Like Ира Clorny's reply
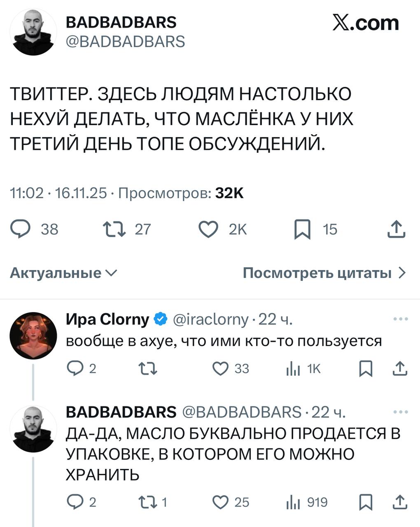420x527 pixels. click(x=220, y=368)
